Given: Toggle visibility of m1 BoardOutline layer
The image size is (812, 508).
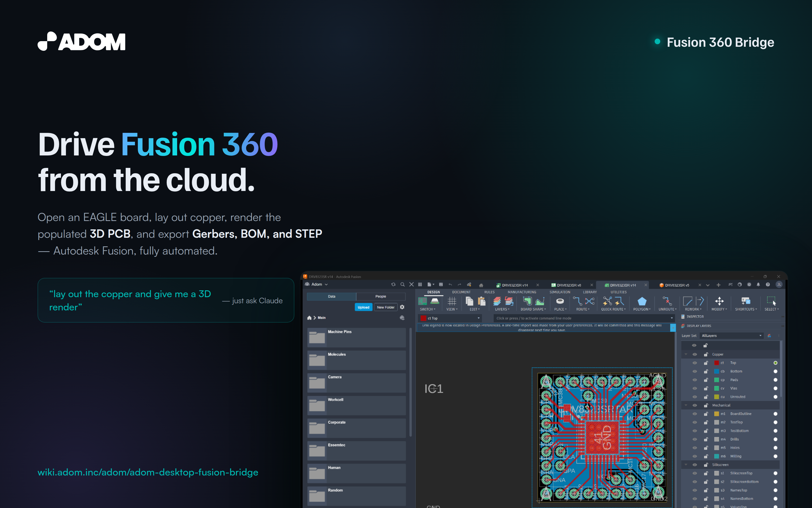Looking at the screenshot, I should point(695,414).
